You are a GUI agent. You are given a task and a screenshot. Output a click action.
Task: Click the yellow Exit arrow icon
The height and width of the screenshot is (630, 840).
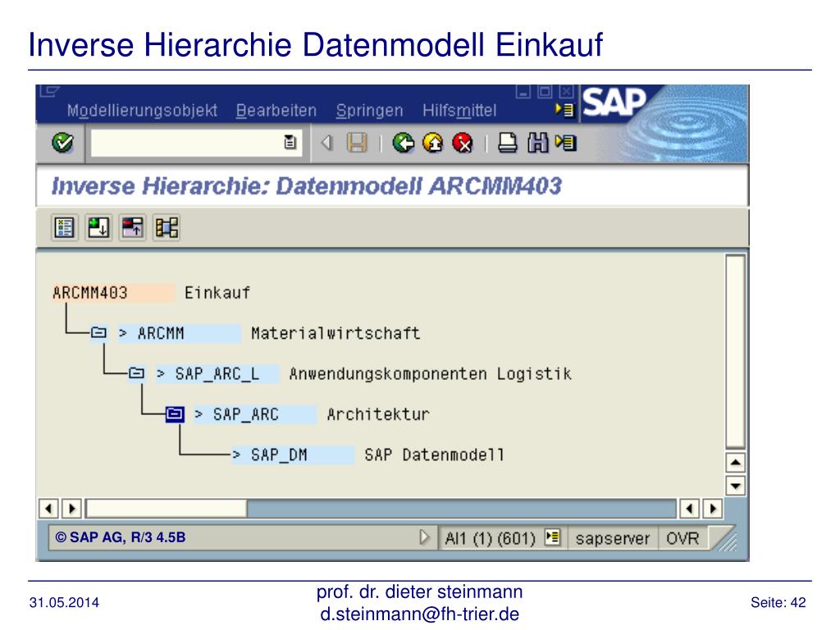tap(433, 143)
